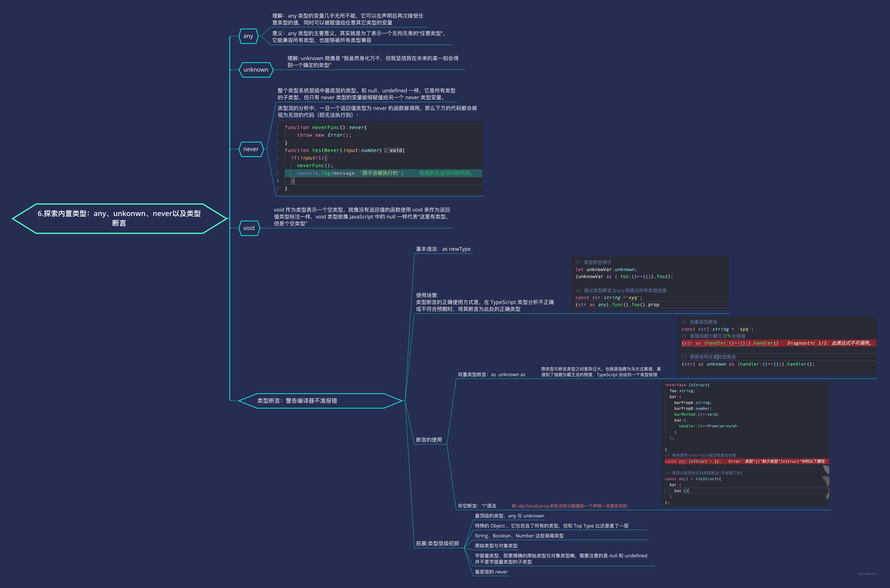Select the root node about exploring built-in types
This screenshot has width=890, height=588.
119,218
